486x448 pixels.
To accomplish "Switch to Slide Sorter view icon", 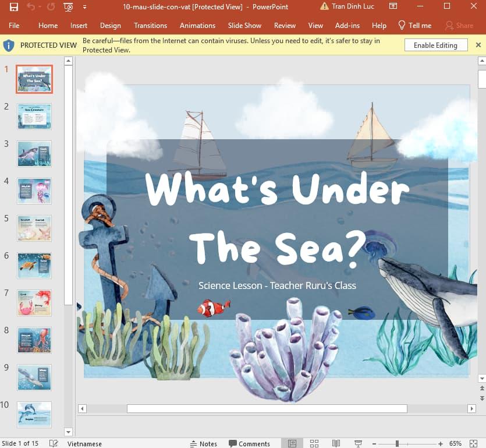I will coord(314,443).
